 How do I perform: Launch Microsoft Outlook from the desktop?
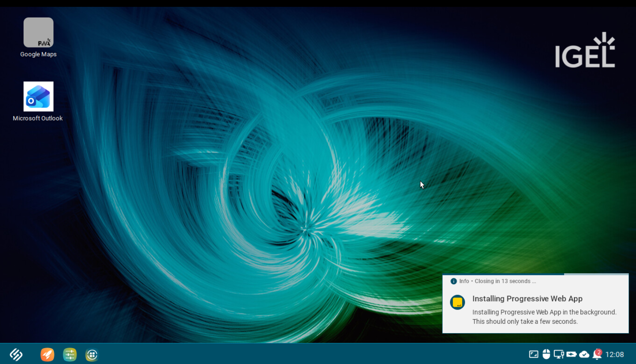pyautogui.click(x=38, y=96)
